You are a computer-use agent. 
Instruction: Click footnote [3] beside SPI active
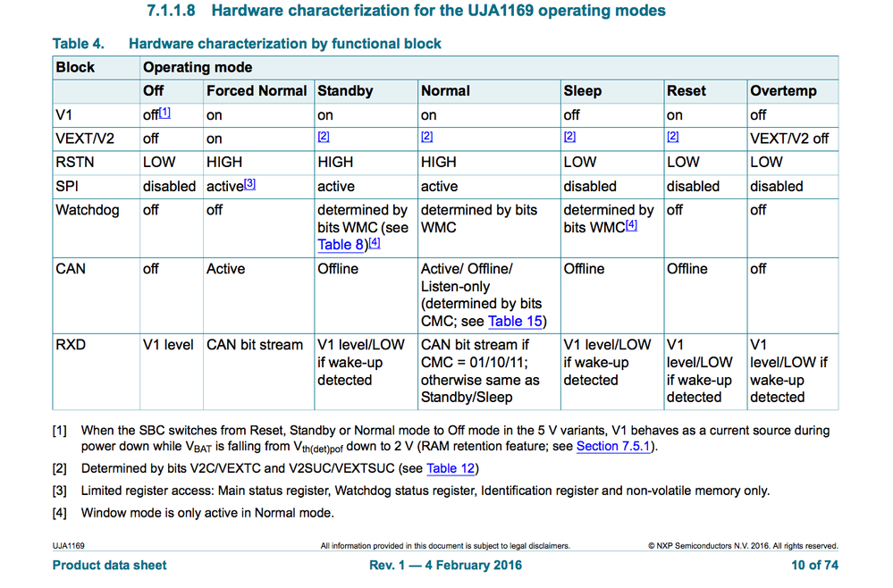[x=249, y=184]
